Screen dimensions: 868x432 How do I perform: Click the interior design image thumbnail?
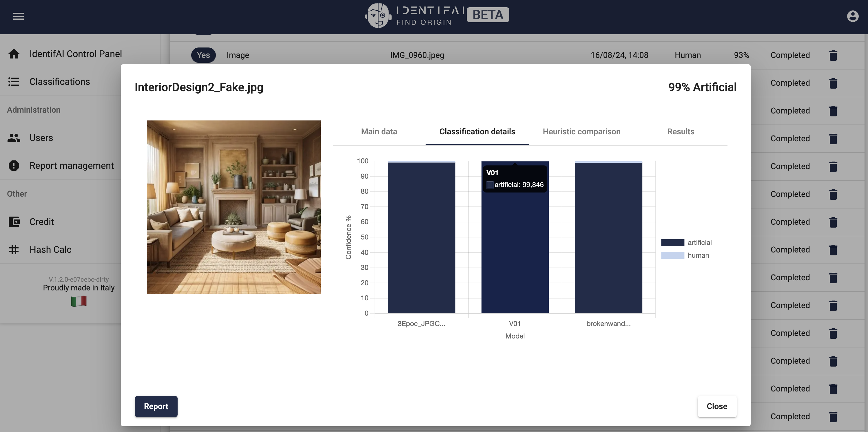click(234, 207)
